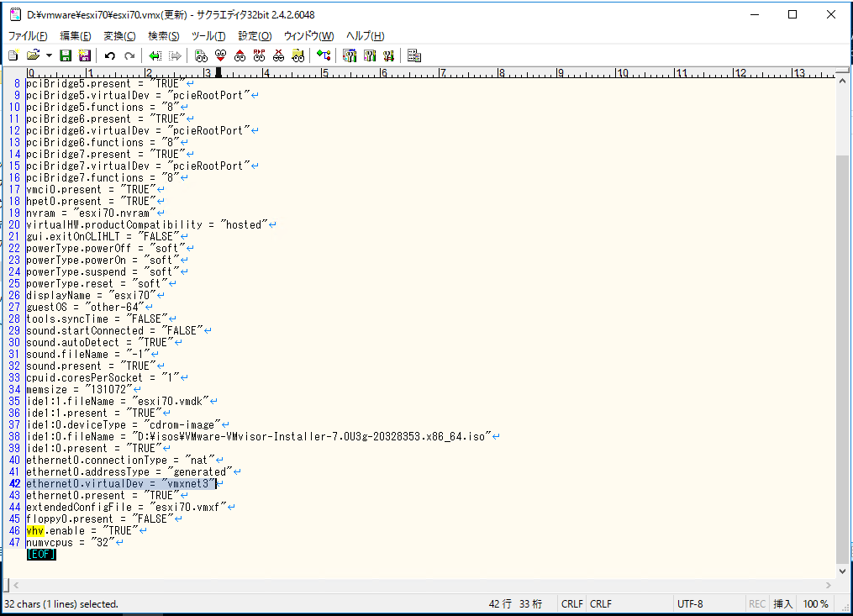Open the type settings list icon
The height and width of the screenshot is (616, 853).
(350, 55)
